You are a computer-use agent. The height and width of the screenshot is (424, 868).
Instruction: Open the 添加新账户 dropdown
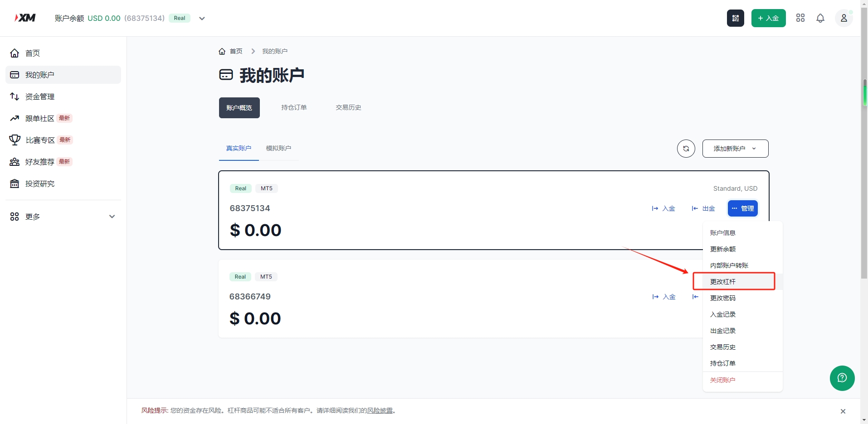(x=736, y=149)
